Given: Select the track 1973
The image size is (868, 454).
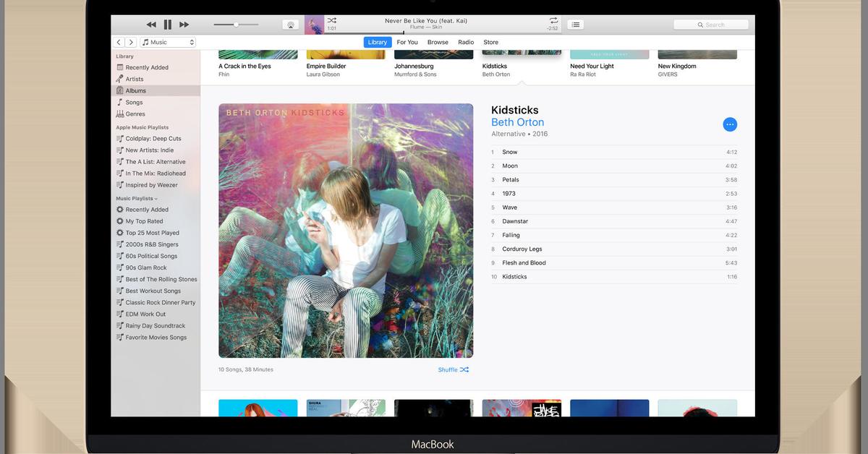Looking at the screenshot, I should point(614,193).
